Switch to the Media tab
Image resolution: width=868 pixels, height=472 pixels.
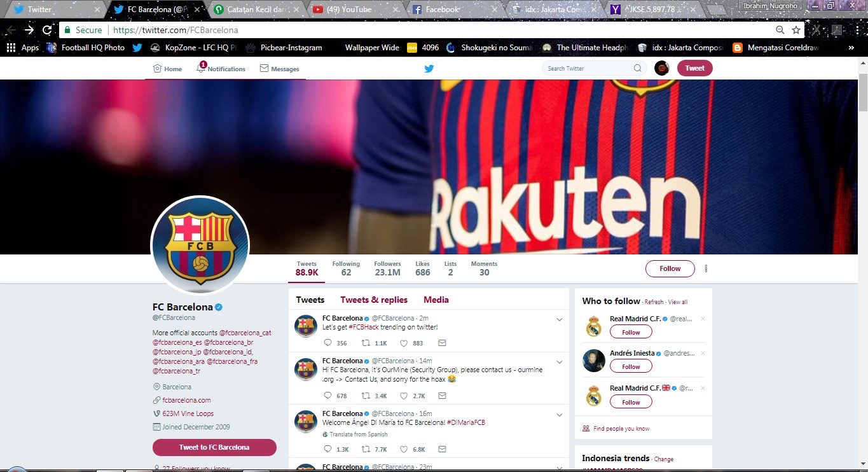point(436,300)
